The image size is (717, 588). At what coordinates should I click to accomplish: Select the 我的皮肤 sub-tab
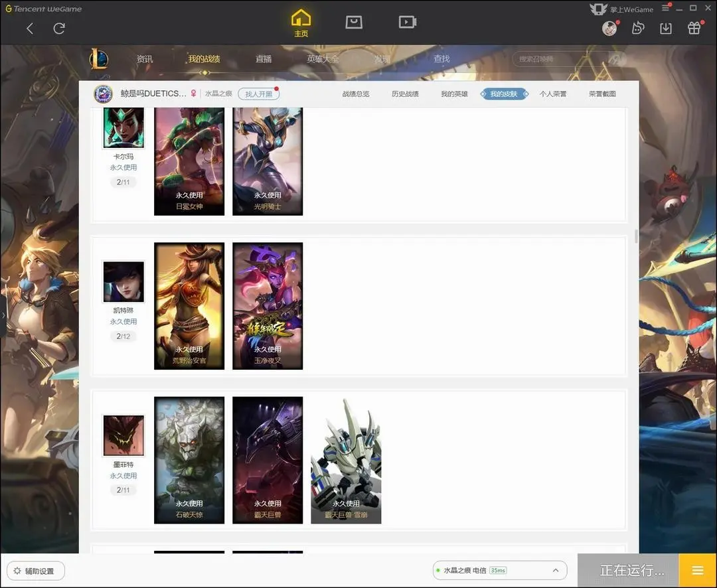tap(504, 94)
